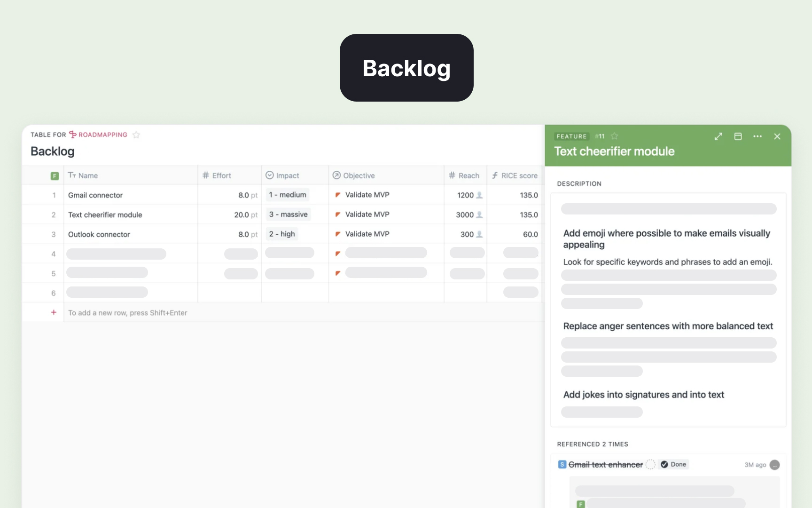Screen dimensions: 812x508
Task: Select the FEATURE label in the panel header
Action: (571, 136)
